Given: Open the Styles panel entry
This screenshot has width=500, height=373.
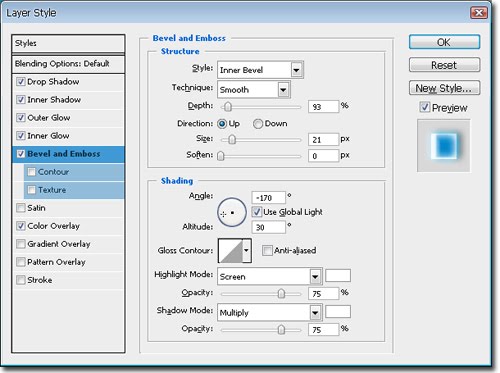Looking at the screenshot, I should [x=68, y=43].
